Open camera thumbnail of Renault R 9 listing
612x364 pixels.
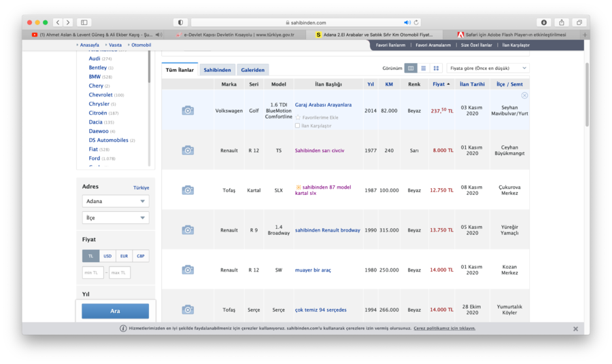click(x=188, y=230)
